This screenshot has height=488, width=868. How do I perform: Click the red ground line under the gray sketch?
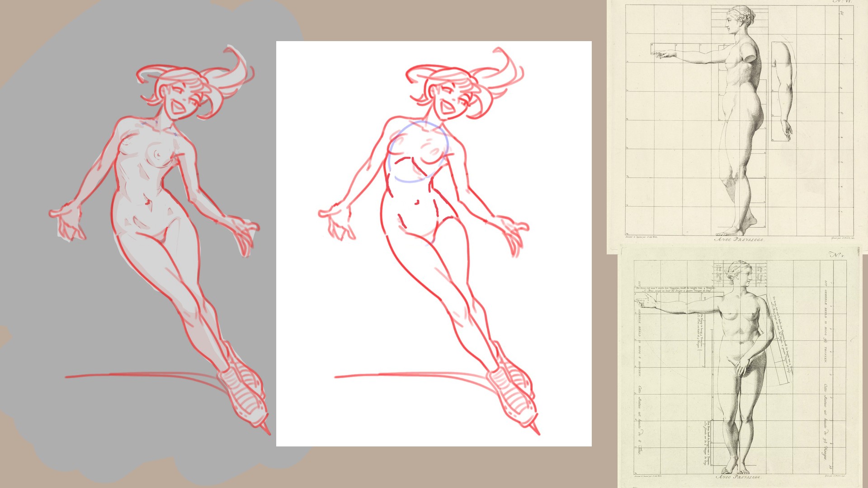pyautogui.click(x=136, y=375)
